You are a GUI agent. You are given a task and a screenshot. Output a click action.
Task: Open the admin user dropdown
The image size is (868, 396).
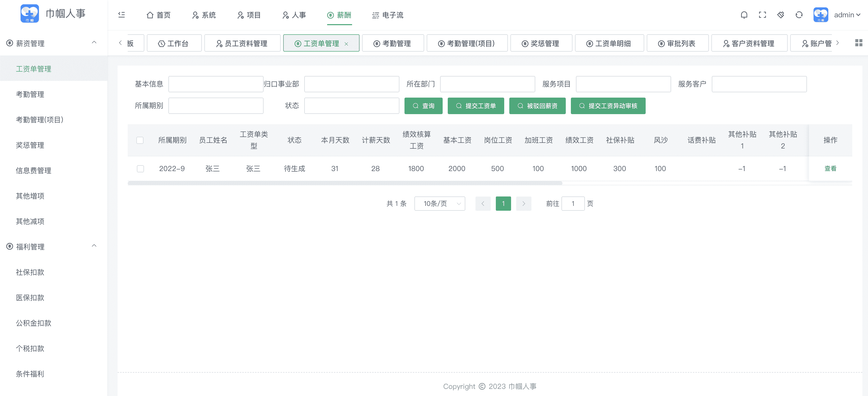click(x=847, y=15)
